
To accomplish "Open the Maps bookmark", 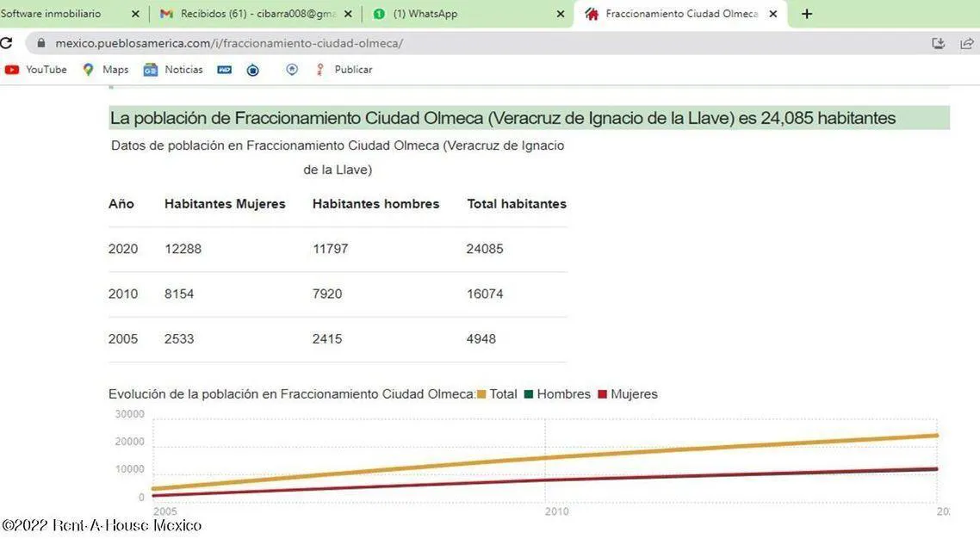I will pyautogui.click(x=105, y=70).
